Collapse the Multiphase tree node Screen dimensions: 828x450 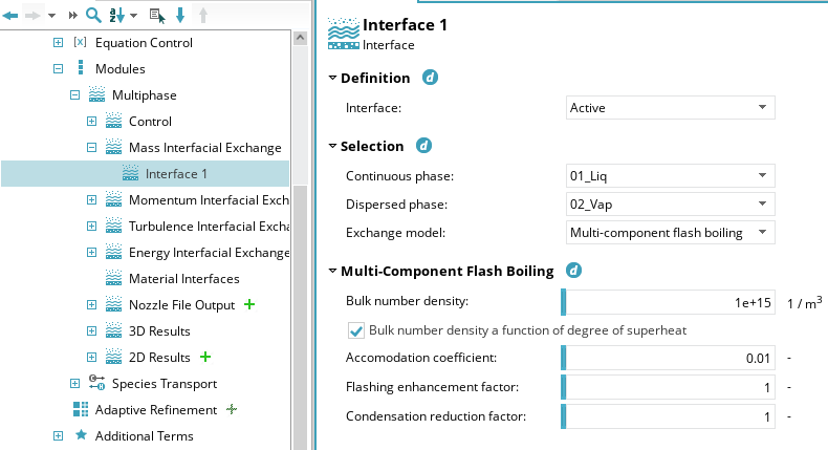[75, 95]
